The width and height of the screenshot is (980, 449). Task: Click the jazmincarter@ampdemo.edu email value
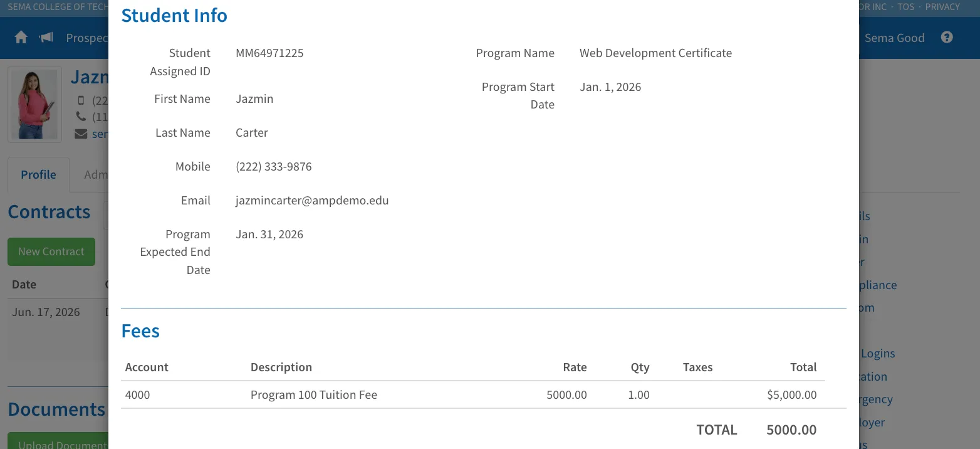pyautogui.click(x=312, y=201)
